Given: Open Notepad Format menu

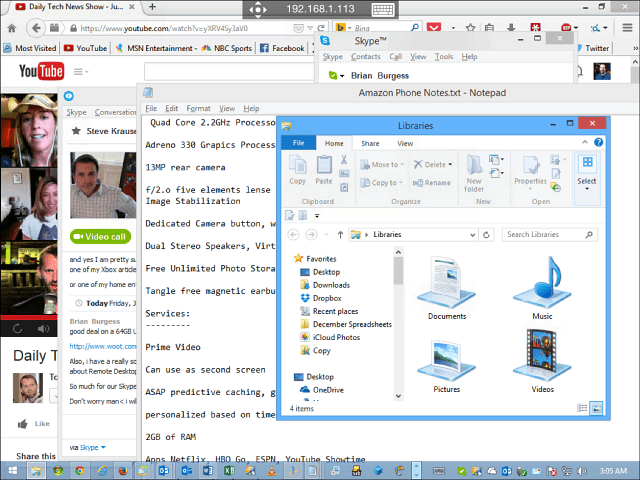Looking at the screenshot, I should [198, 108].
